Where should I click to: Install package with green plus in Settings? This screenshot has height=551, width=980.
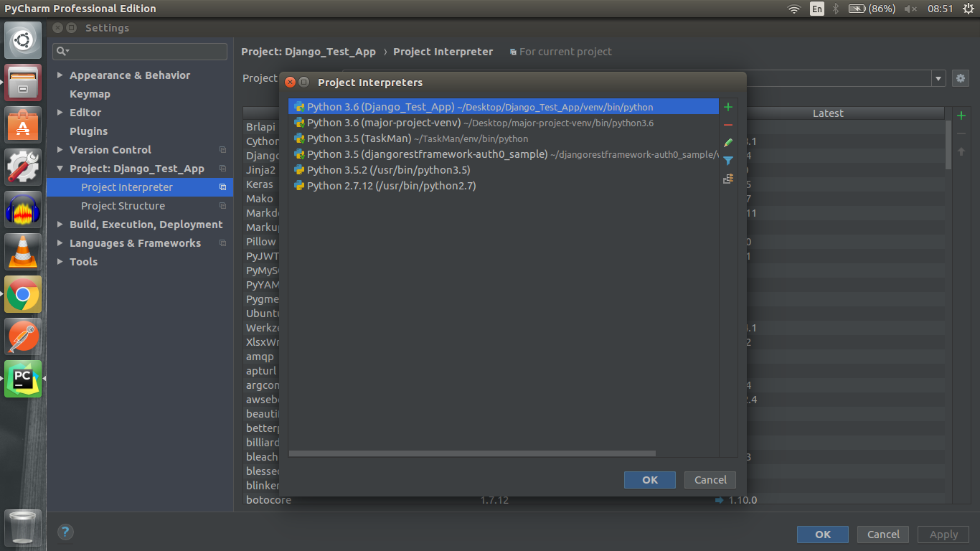961,116
